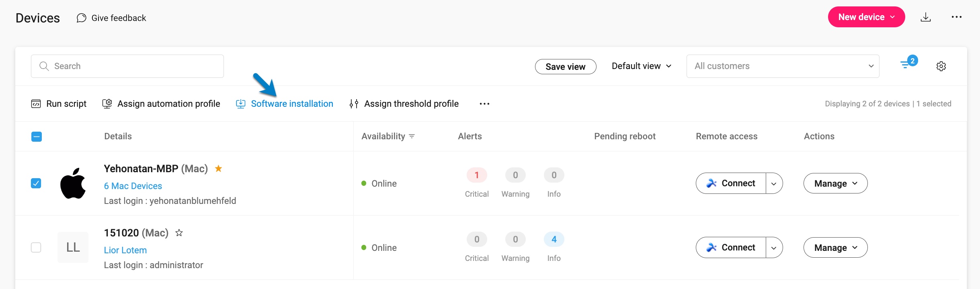Image resolution: width=980 pixels, height=289 pixels.
Task: Select the 151020 device checkbox
Action: tap(36, 248)
